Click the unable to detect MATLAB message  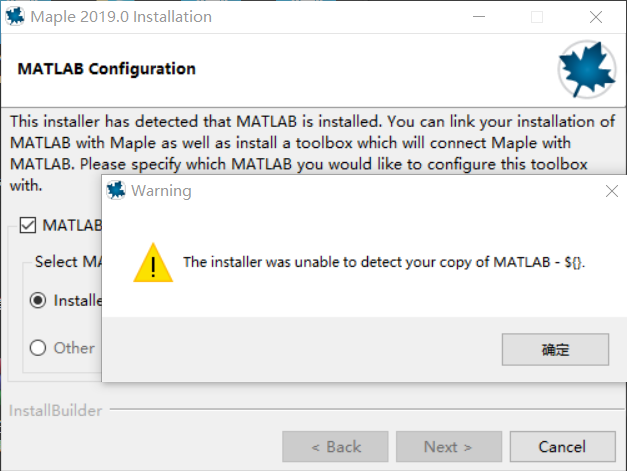click(x=383, y=263)
